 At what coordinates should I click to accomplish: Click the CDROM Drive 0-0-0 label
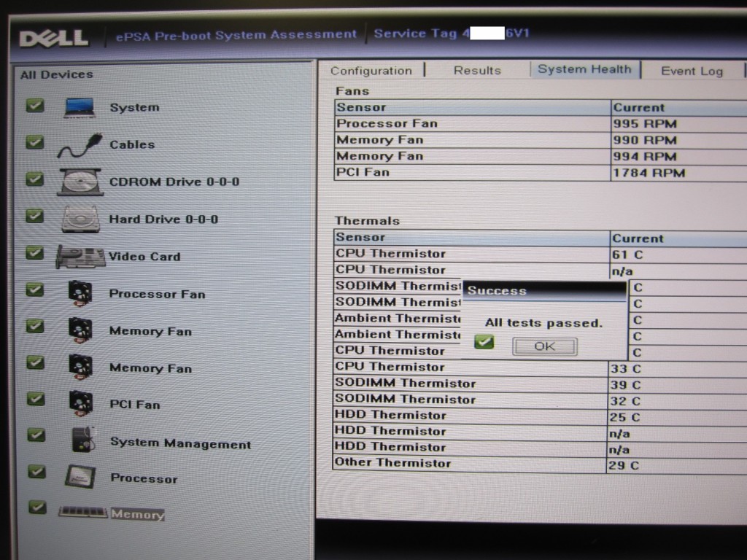174,182
